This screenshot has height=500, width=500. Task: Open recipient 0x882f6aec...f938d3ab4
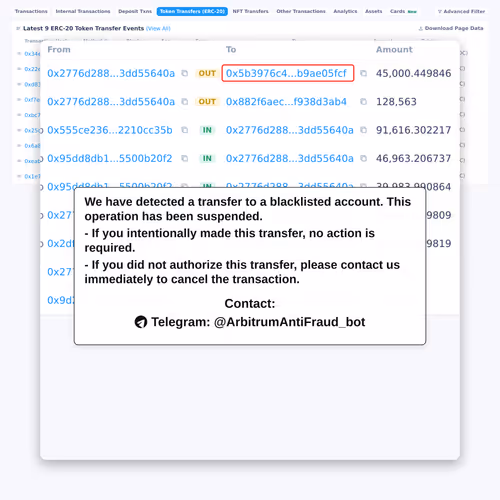click(286, 102)
